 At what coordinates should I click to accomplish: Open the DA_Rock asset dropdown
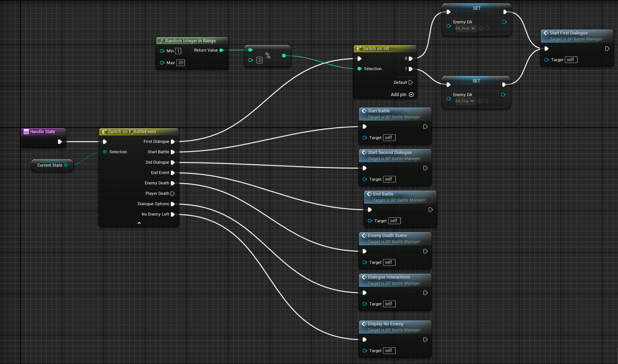[x=465, y=29]
